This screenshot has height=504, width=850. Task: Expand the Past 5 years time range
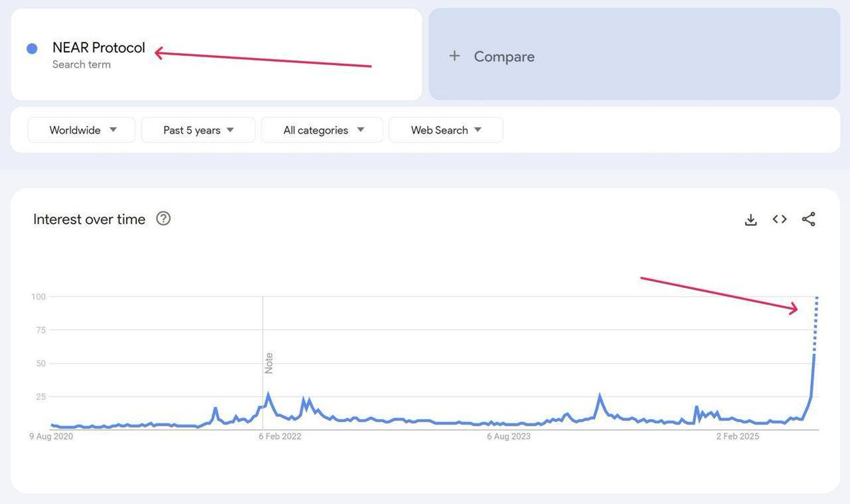(198, 130)
